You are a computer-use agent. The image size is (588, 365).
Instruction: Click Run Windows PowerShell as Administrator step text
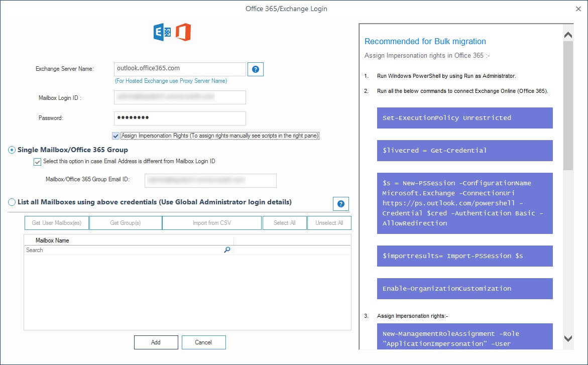(446, 76)
